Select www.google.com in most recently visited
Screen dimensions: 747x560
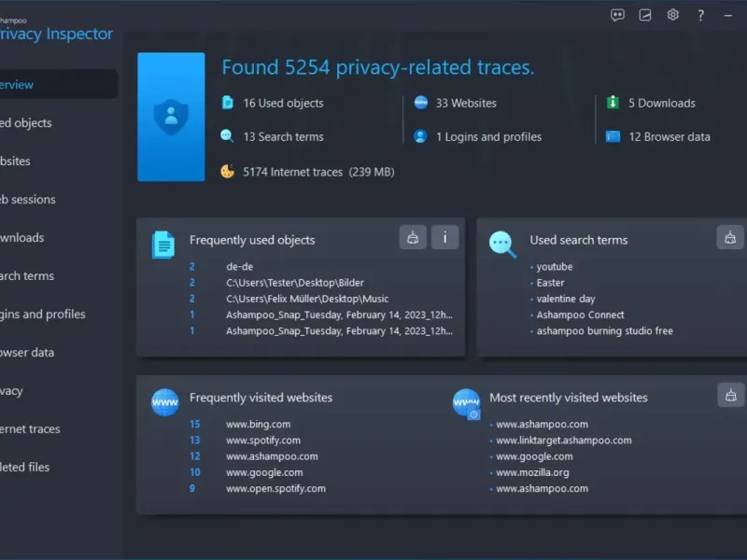tap(534, 456)
